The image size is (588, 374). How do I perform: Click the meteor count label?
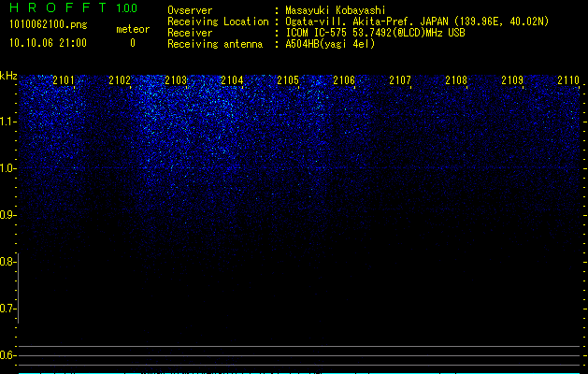pos(133,29)
